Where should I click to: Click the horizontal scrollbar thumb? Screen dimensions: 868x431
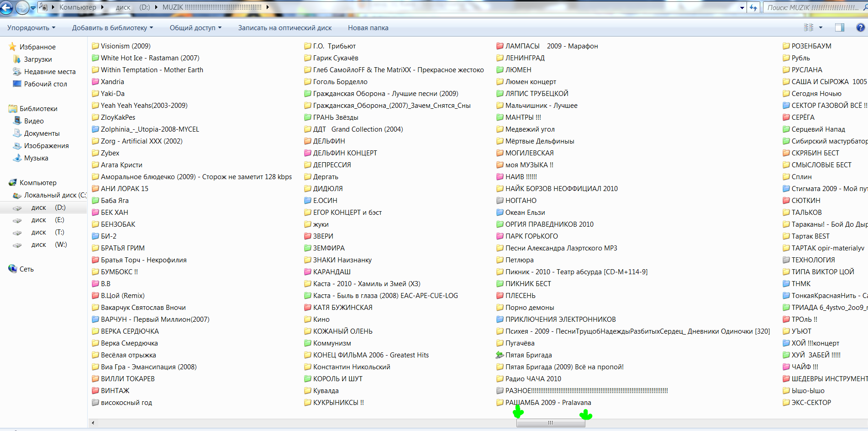point(551,423)
